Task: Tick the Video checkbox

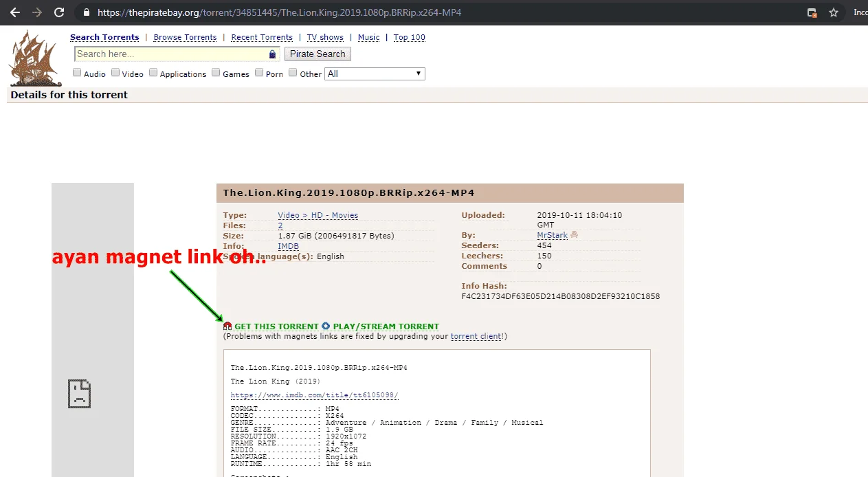Action: (x=115, y=73)
